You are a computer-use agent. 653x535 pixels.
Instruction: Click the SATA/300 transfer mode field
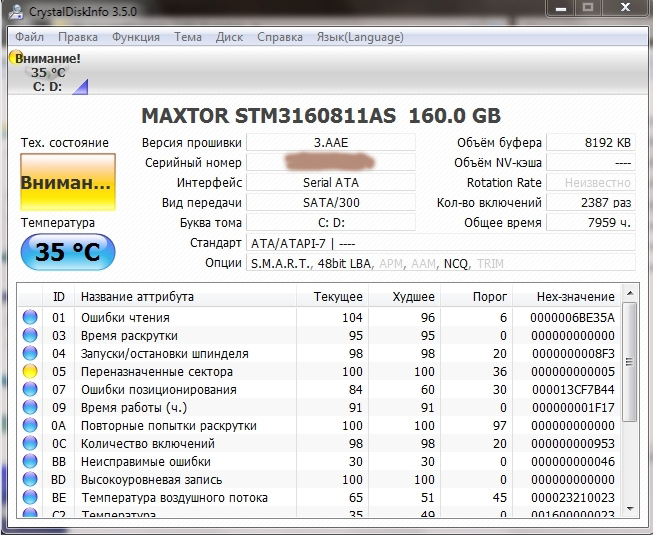tap(331, 202)
